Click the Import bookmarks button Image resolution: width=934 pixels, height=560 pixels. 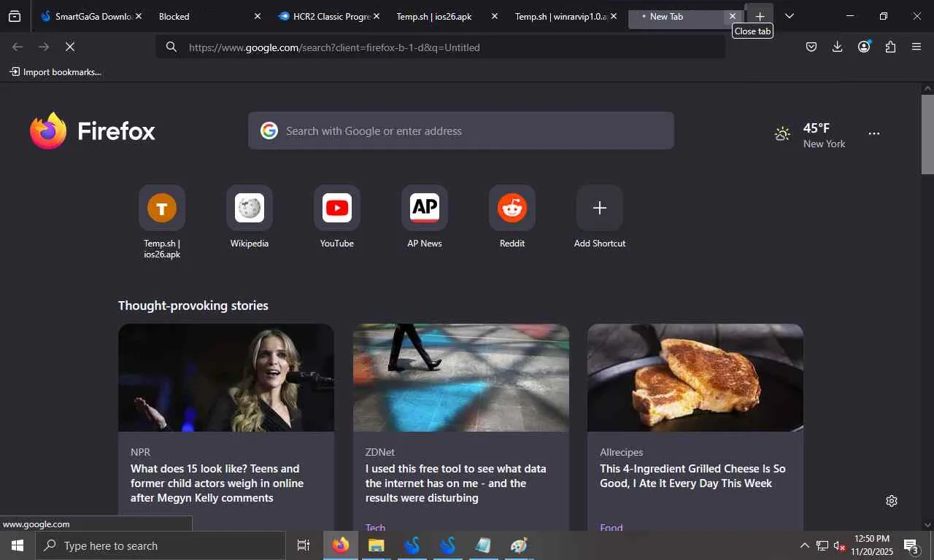[x=55, y=72]
